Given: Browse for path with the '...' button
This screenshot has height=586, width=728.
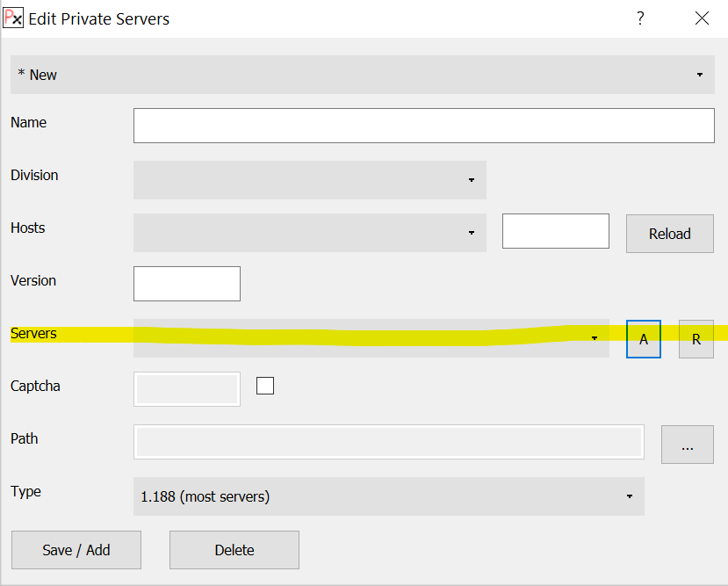Looking at the screenshot, I should (687, 445).
